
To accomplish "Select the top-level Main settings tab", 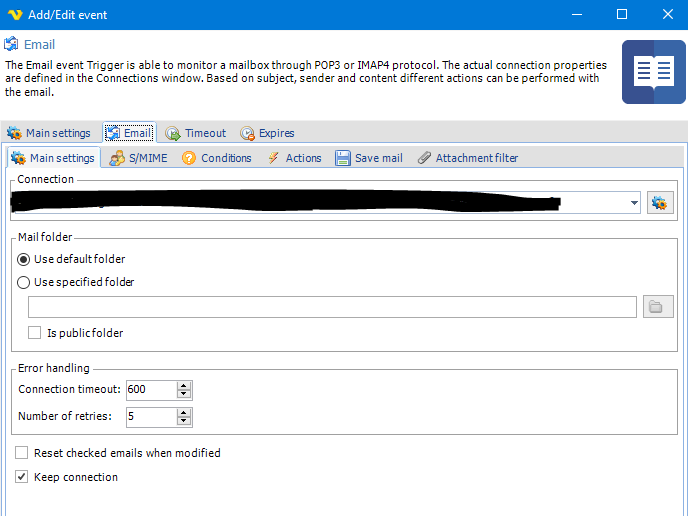I will [x=49, y=133].
